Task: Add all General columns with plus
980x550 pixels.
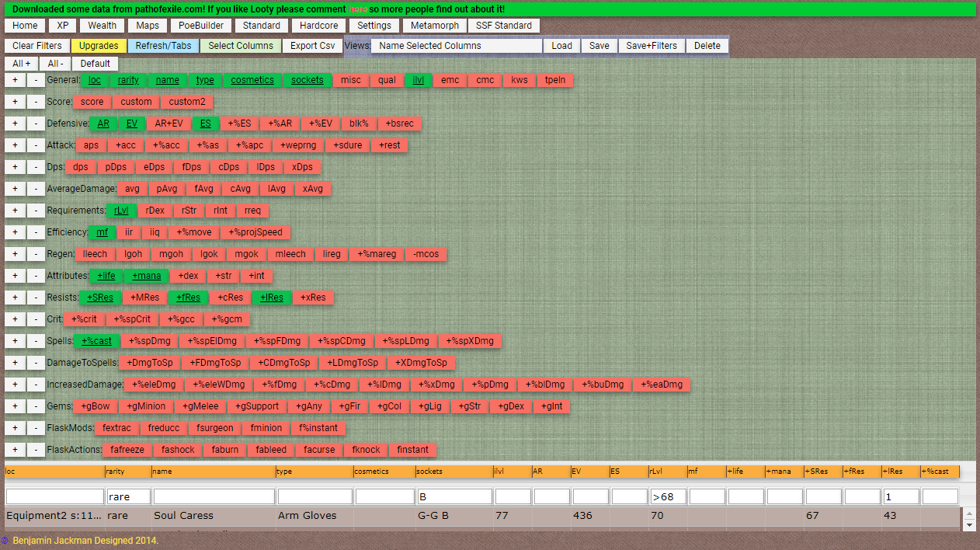Action: click(15, 80)
